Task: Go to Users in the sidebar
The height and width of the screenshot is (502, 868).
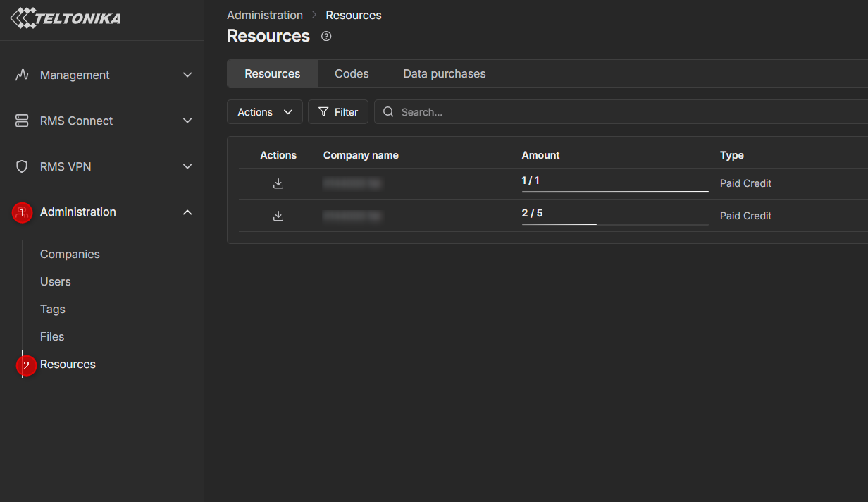Action: (x=56, y=281)
